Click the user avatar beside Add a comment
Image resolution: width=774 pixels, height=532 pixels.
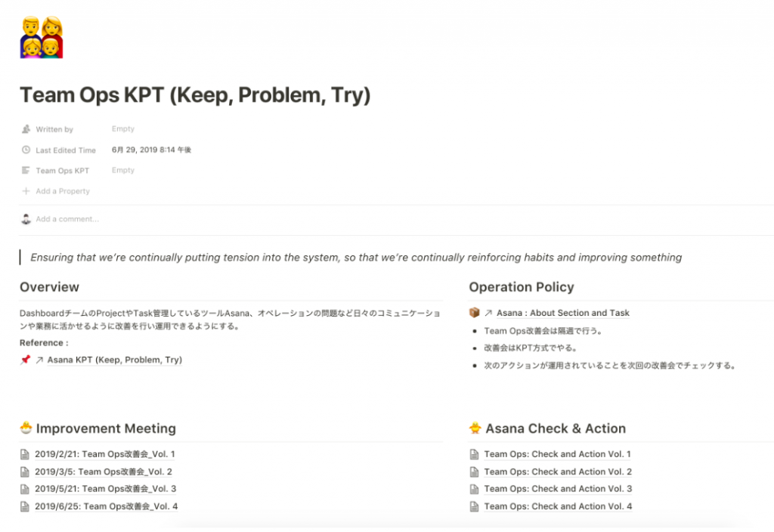[x=26, y=219]
